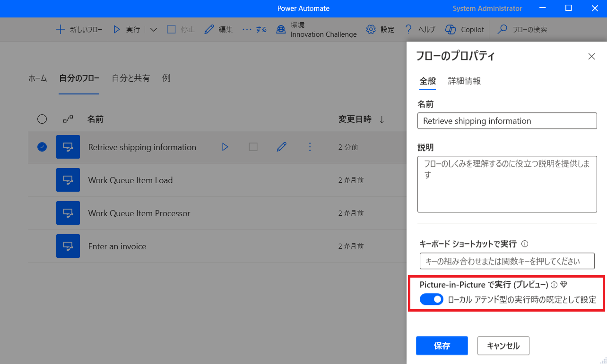
Task: Switch to the 自分のフロー tab
Action: 79,78
